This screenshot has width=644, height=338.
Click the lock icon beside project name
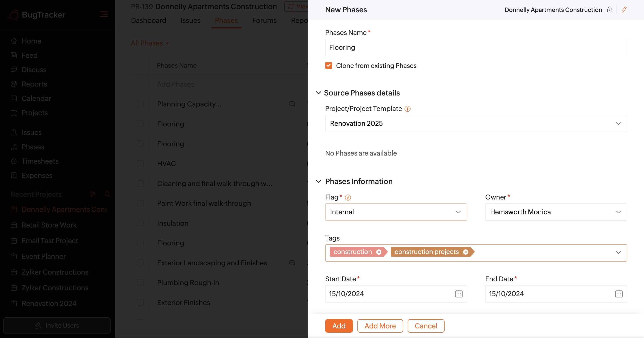pyautogui.click(x=609, y=9)
